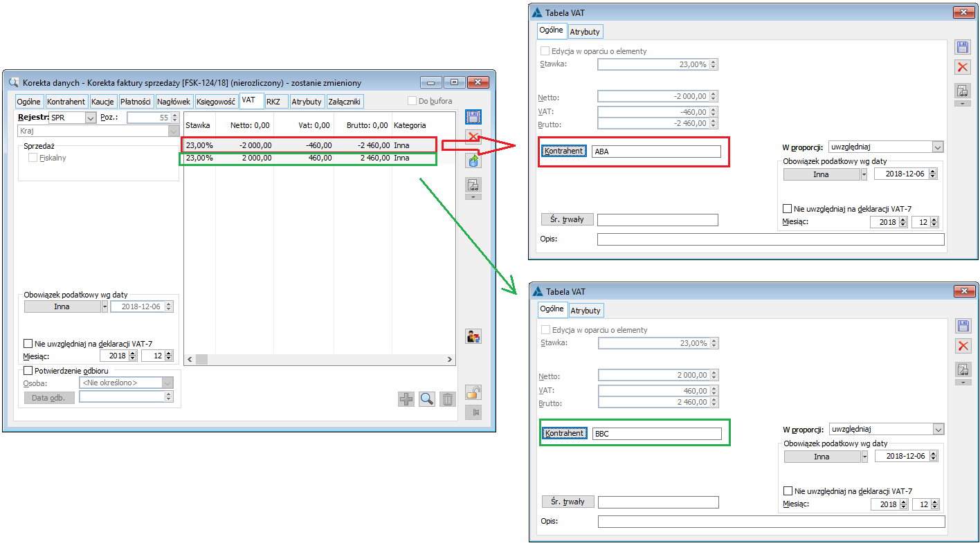Switch to the Załączniki tab
This screenshot has height=550, width=980.
[x=345, y=102]
